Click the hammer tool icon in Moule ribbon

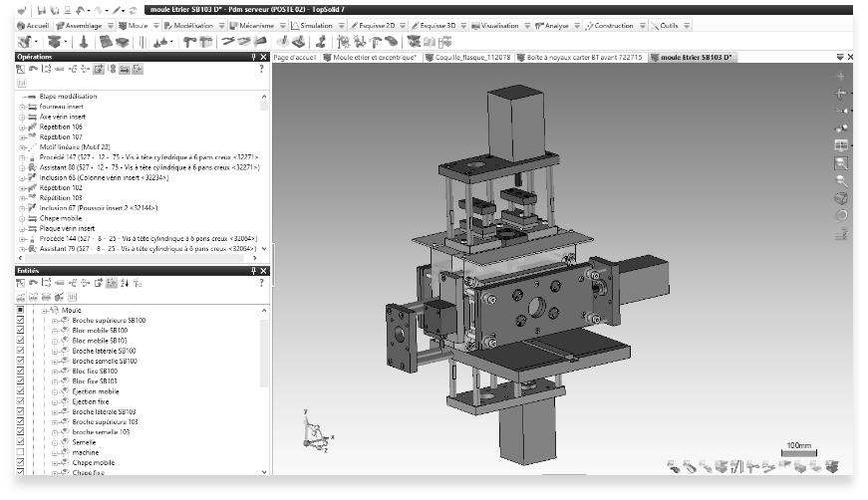coord(190,42)
